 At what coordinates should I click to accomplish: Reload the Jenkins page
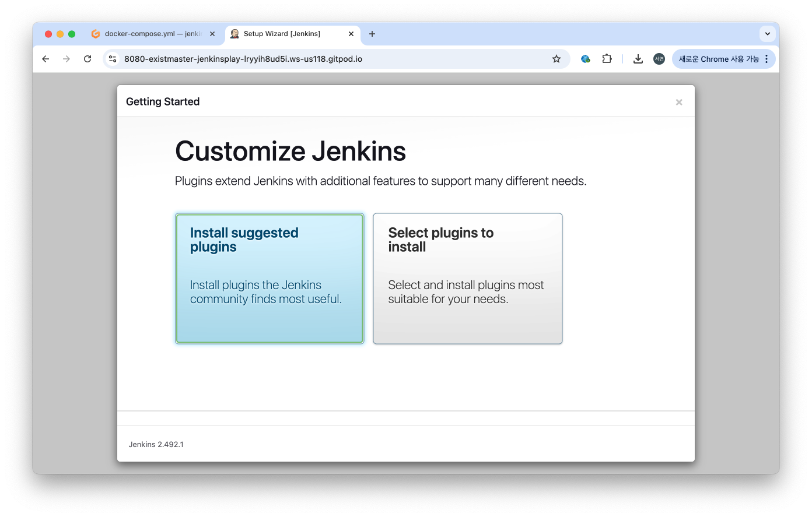point(87,59)
